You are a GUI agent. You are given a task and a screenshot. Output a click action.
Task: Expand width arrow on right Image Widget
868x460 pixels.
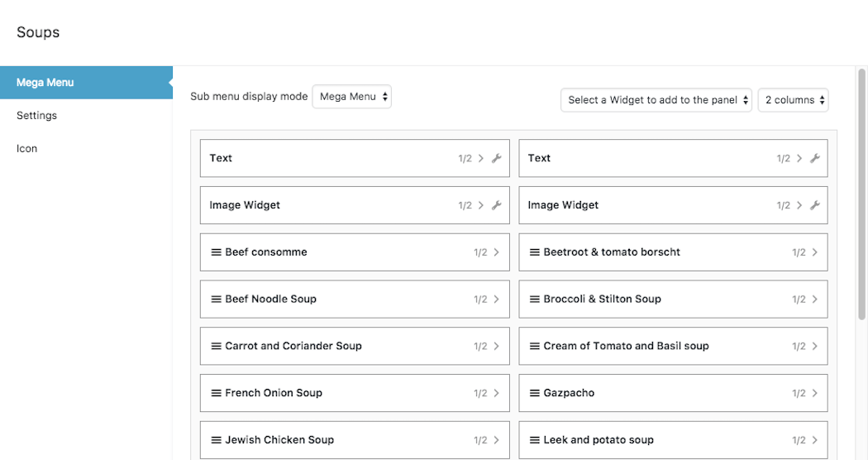[x=799, y=205]
